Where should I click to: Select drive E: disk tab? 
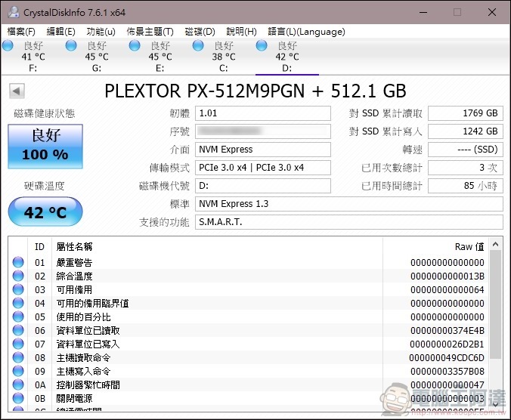[159, 57]
